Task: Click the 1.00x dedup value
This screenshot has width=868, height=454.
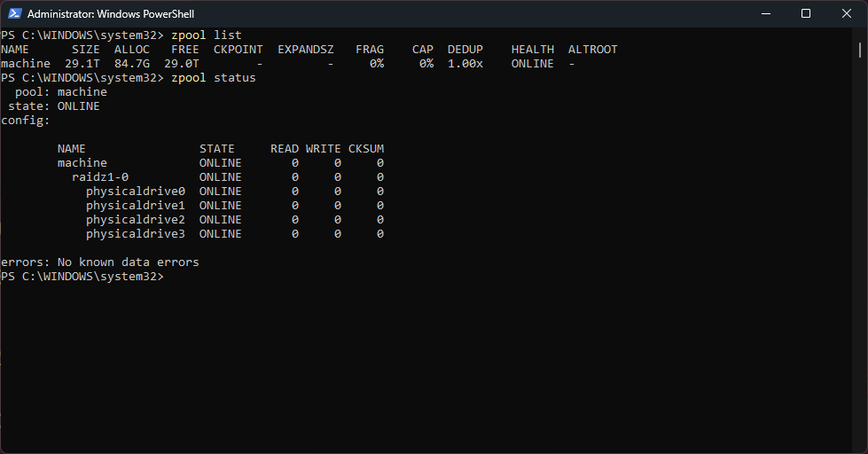Action: 465,64
